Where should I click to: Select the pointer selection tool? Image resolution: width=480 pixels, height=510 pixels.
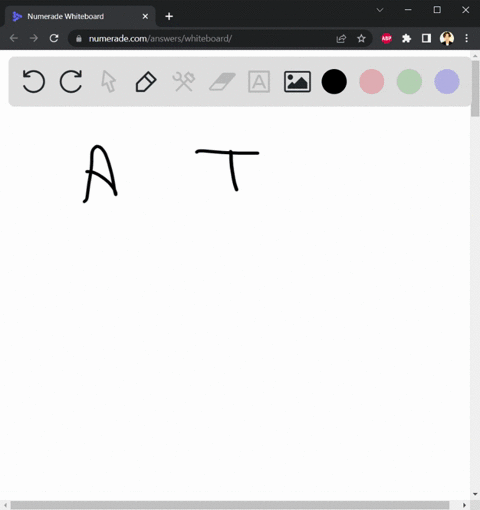(108, 81)
